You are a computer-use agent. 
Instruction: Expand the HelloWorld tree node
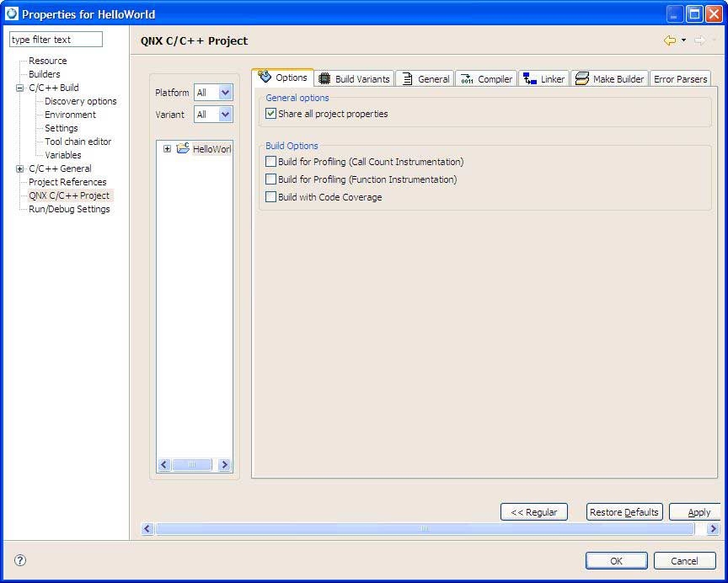click(x=167, y=148)
